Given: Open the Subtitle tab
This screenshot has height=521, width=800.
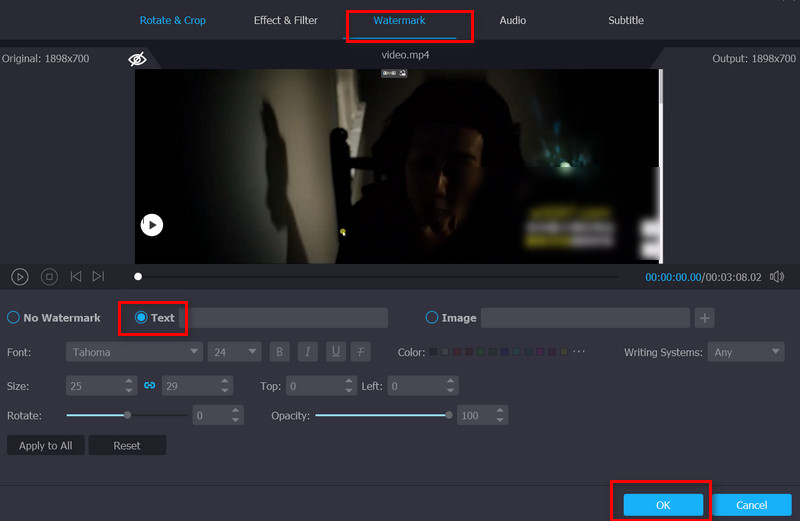Looking at the screenshot, I should pyautogui.click(x=626, y=21).
